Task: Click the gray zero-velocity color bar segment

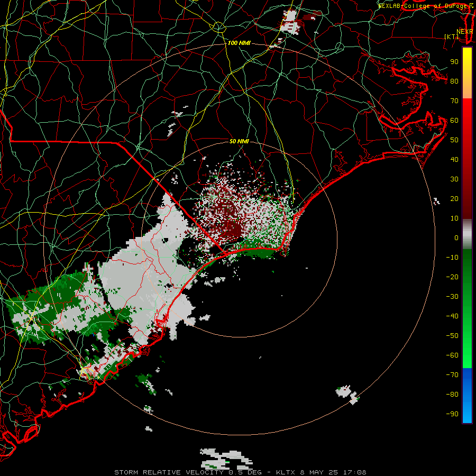Action: click(x=467, y=234)
